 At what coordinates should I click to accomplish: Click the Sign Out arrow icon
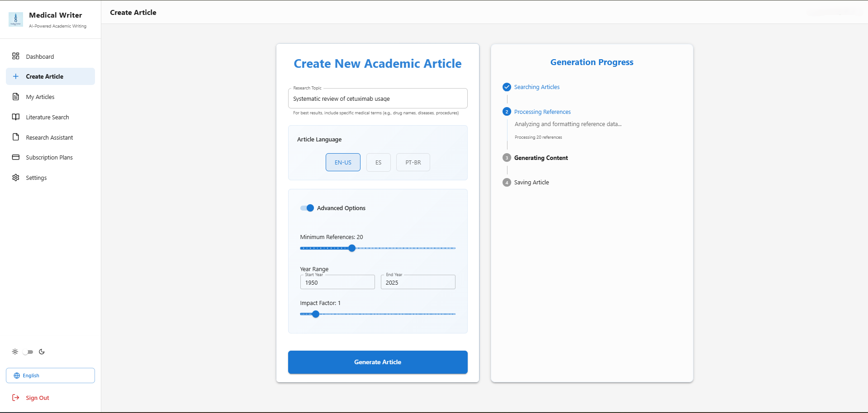tap(16, 397)
